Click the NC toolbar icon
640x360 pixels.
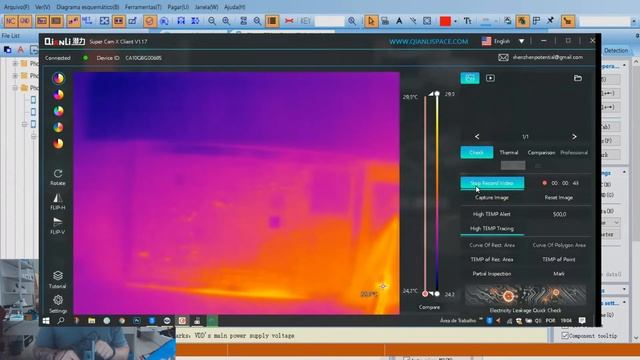click(11, 21)
